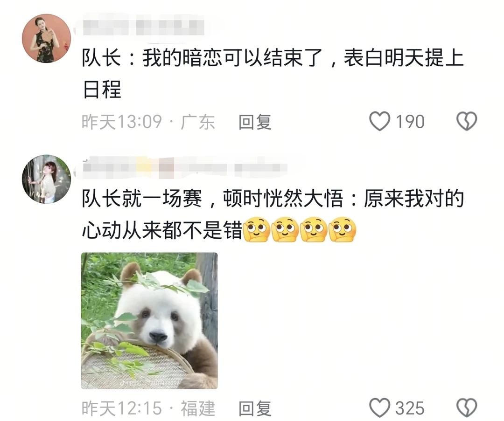Tap the 昨天13:09 timestamp
Screen dimensions: 504x421
point(121,122)
